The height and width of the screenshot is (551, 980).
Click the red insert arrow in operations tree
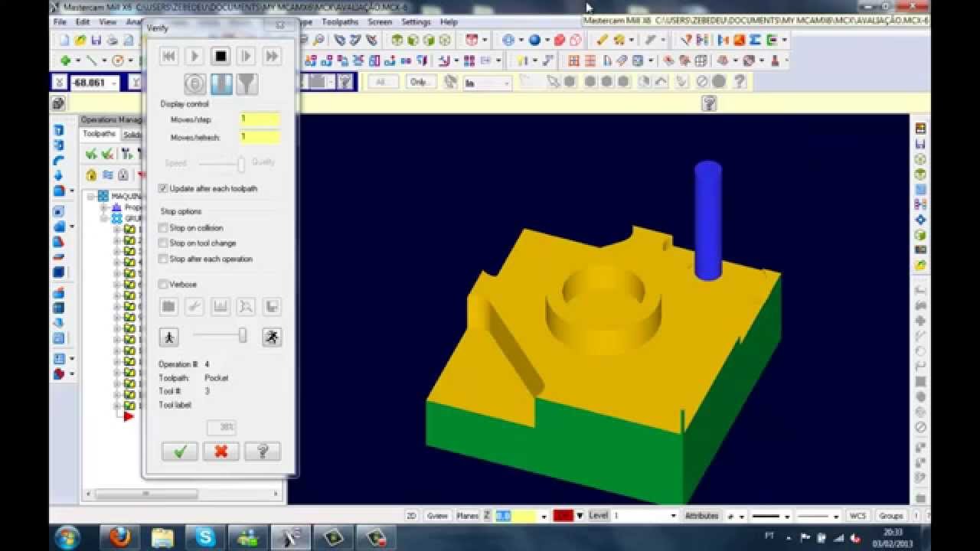pyautogui.click(x=129, y=416)
